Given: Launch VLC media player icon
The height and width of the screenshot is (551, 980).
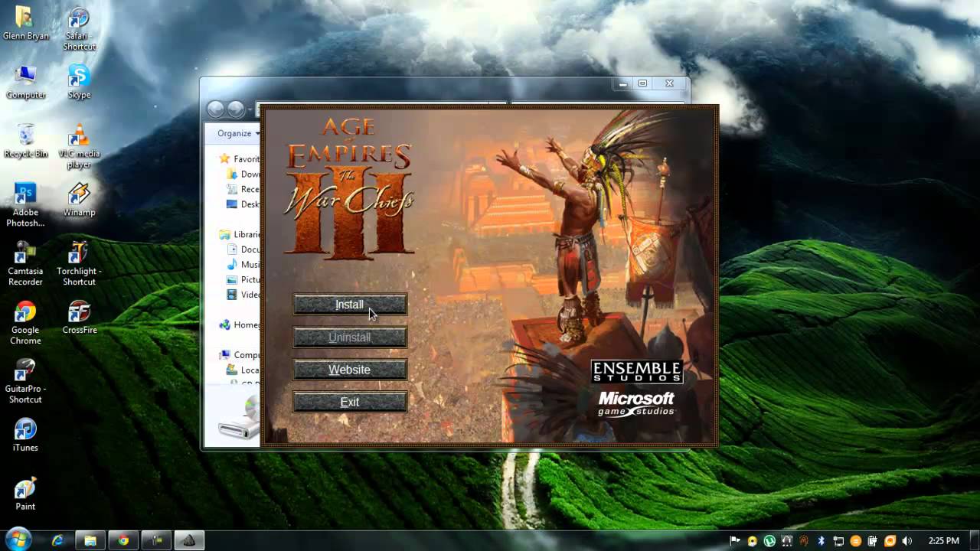Looking at the screenshot, I should point(79,146).
